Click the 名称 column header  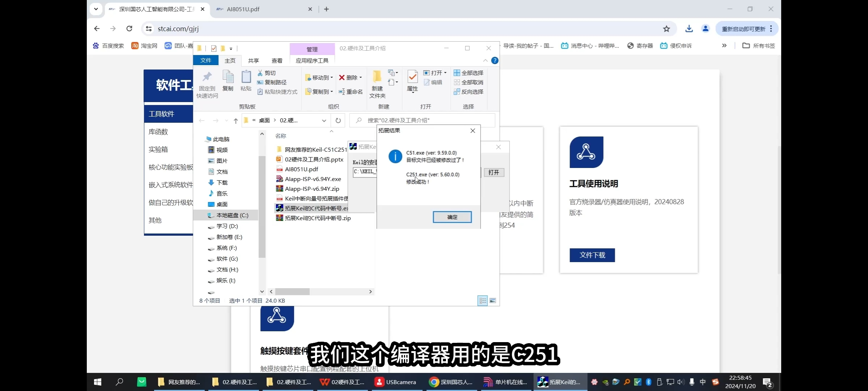pyautogui.click(x=281, y=136)
